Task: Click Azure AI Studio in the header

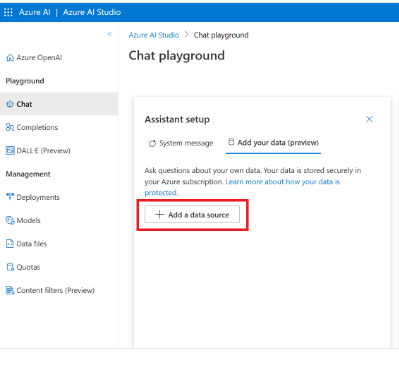Action: point(92,12)
